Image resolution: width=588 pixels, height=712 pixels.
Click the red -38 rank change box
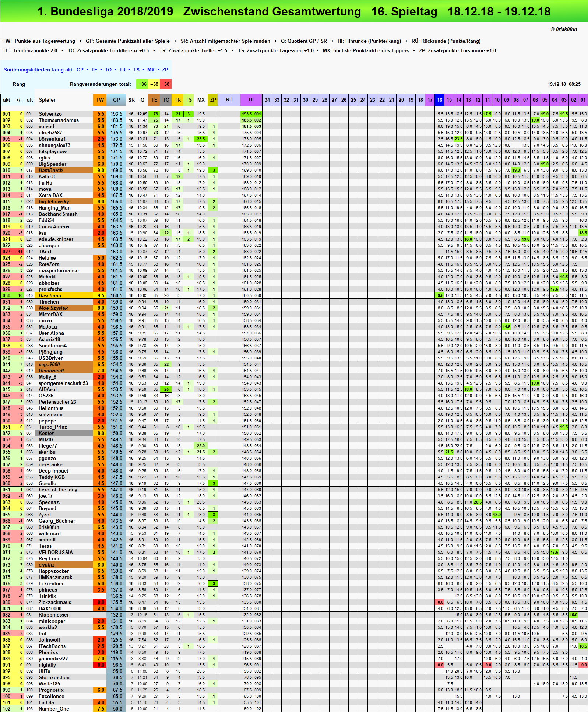(166, 84)
